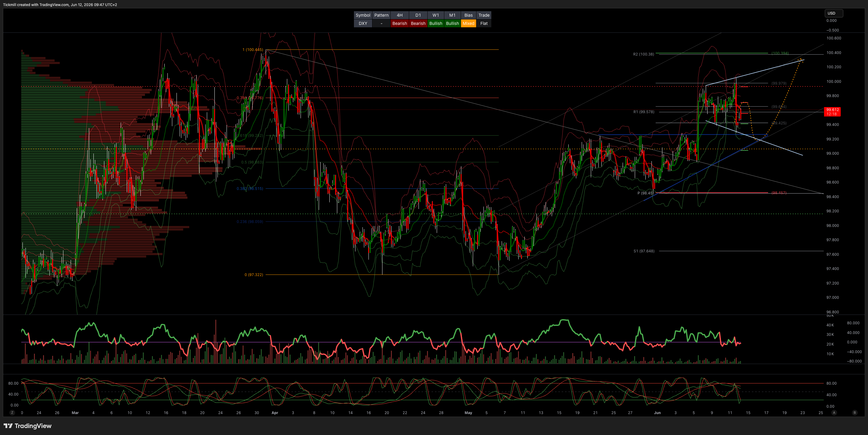The height and width of the screenshot is (435, 868).
Task: Click the level value (100.394)
Action: click(x=780, y=53)
